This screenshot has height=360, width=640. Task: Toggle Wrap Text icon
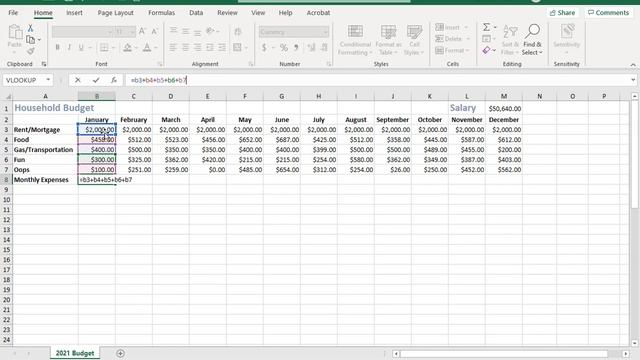coord(238,31)
